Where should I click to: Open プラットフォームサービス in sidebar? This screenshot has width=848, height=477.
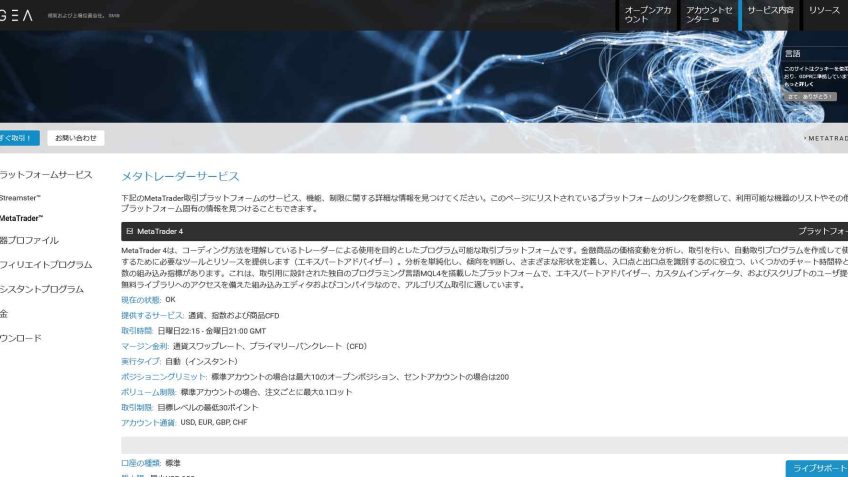click(45, 175)
